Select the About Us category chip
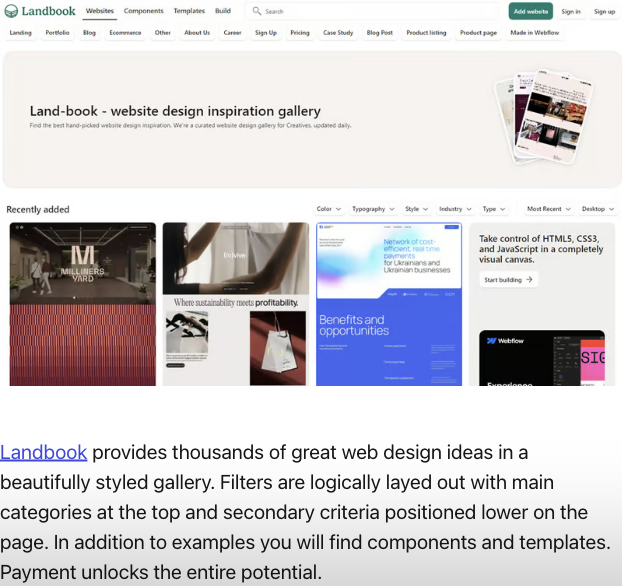This screenshot has height=586, width=622. tap(197, 33)
